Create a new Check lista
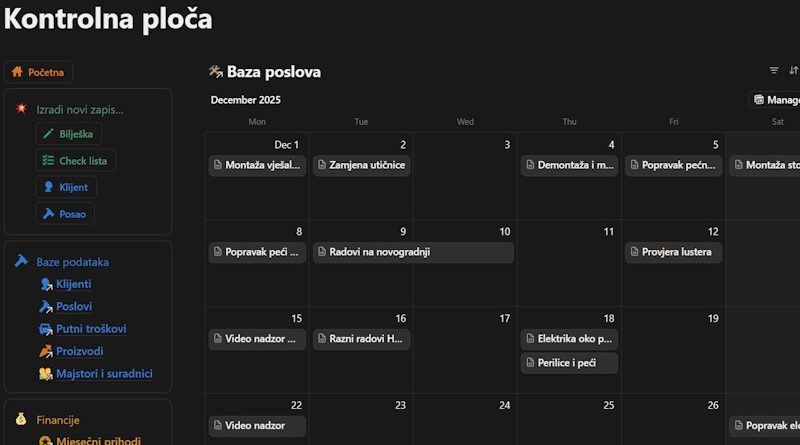 [75, 160]
